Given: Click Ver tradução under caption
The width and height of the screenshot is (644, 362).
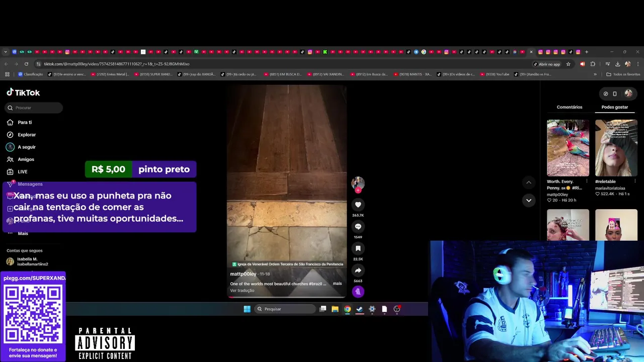Looking at the screenshot, I should click(242, 291).
